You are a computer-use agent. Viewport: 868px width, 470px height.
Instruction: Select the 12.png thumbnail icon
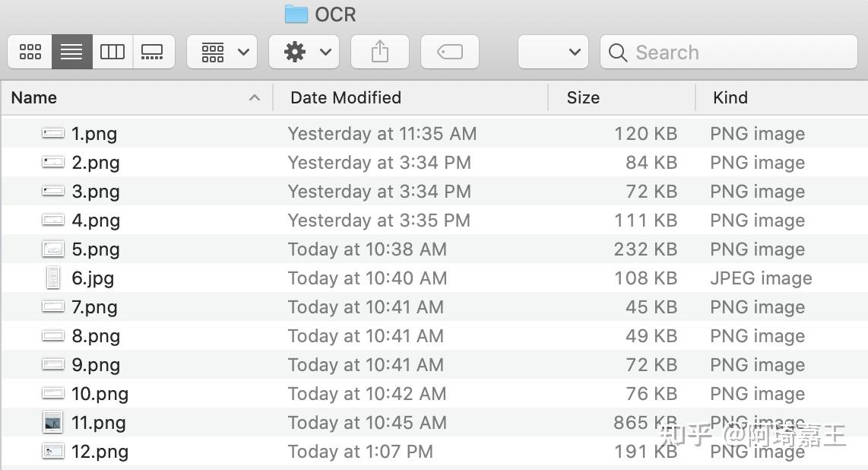pos(52,451)
